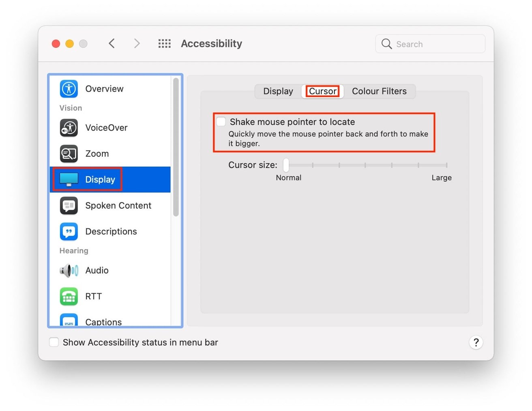
Task: Open Spoken Content settings
Action: coord(68,205)
